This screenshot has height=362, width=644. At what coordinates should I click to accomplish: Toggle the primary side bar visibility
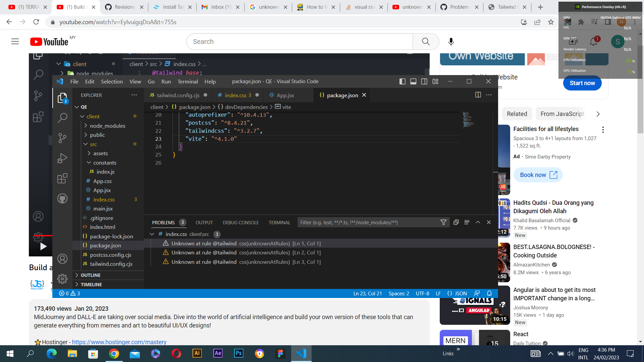(402, 81)
